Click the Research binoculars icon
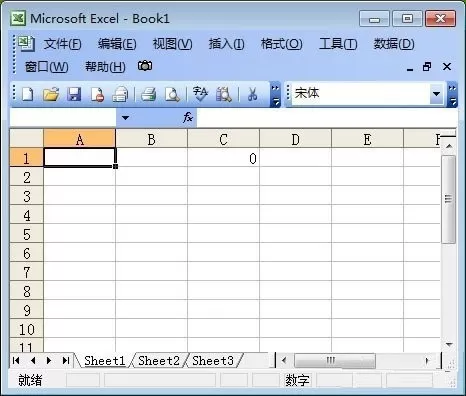This screenshot has height=396, width=466. (x=223, y=94)
